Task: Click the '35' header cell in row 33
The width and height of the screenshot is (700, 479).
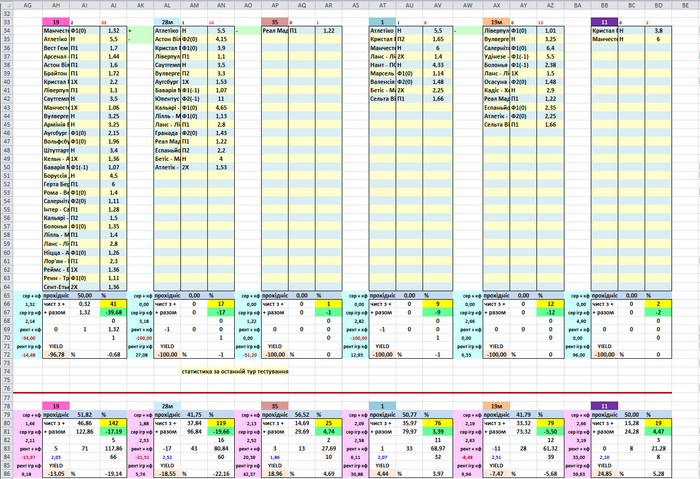Action: 275,22
